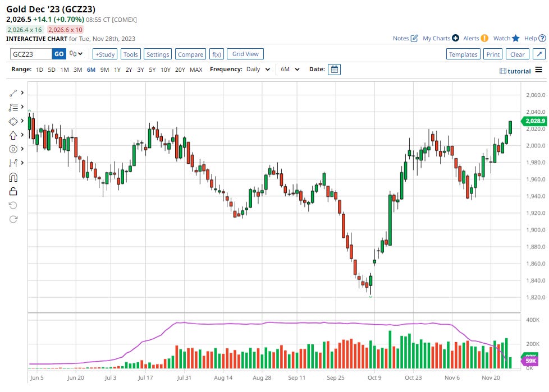Screen dimensions: 549x392
Task: Open the date calendar picker icon
Action: pyautogui.click(x=334, y=70)
